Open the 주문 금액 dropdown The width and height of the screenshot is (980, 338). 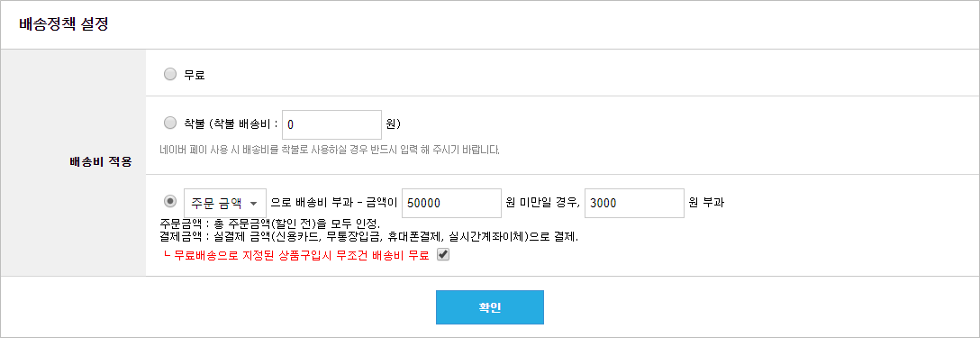click(225, 203)
